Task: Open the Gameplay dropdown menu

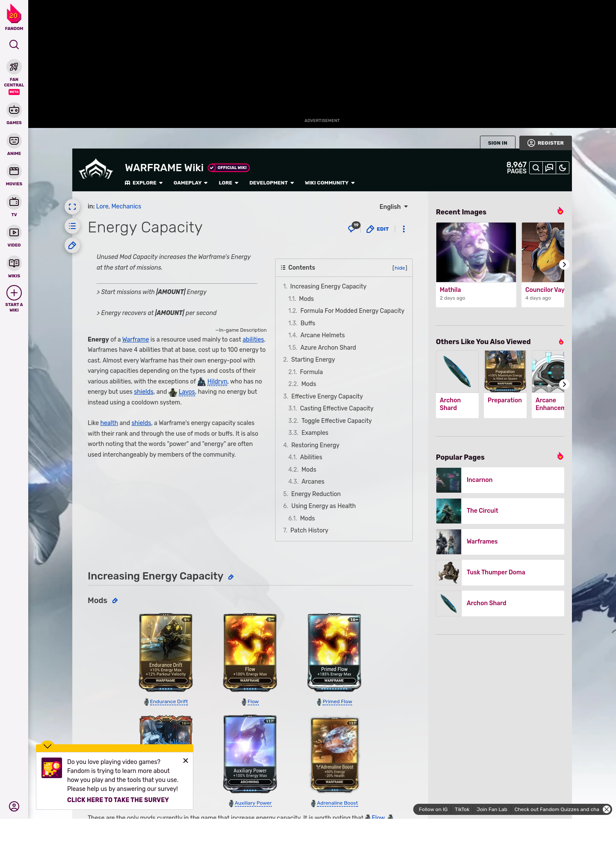Action: coord(191,183)
